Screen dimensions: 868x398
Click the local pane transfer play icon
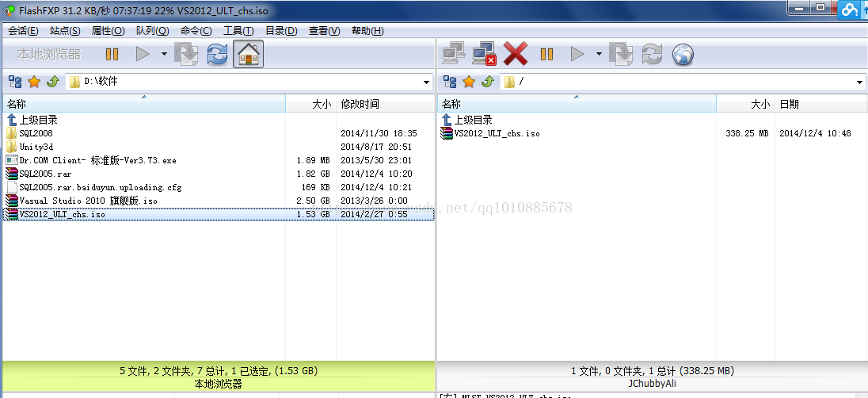(x=143, y=54)
